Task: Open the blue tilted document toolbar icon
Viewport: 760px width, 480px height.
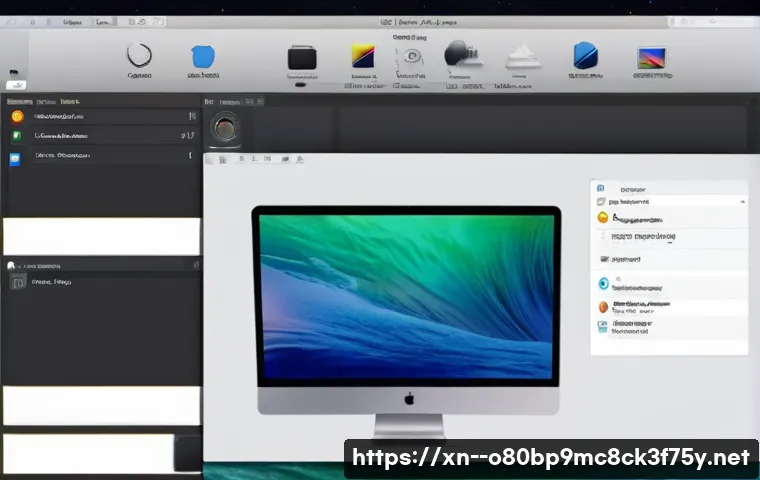Action: [585, 55]
